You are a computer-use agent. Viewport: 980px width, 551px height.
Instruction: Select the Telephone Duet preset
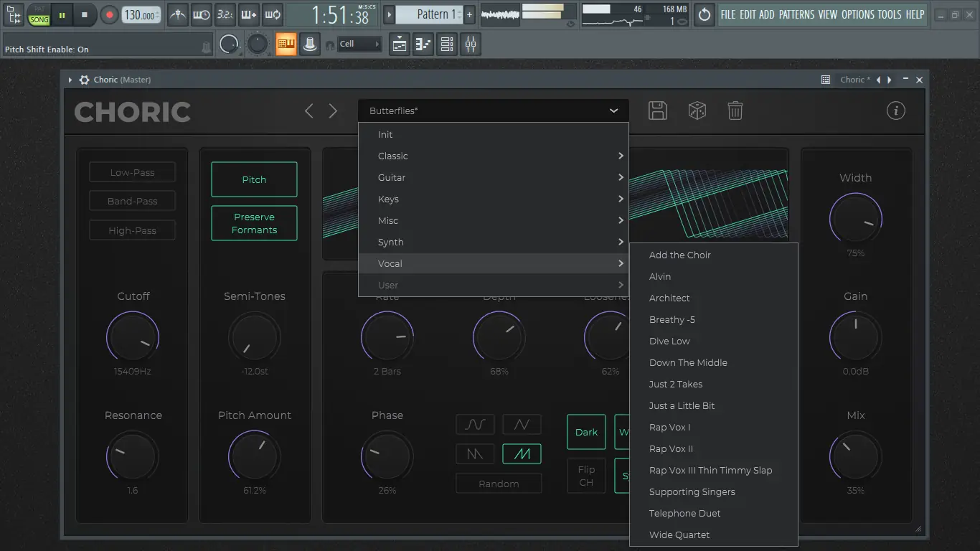tap(684, 513)
